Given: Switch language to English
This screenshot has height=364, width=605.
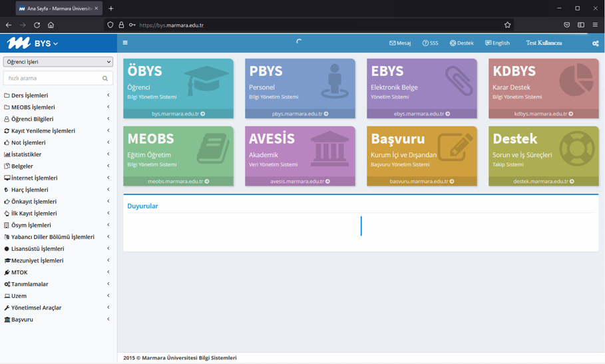Looking at the screenshot, I should tap(497, 43).
